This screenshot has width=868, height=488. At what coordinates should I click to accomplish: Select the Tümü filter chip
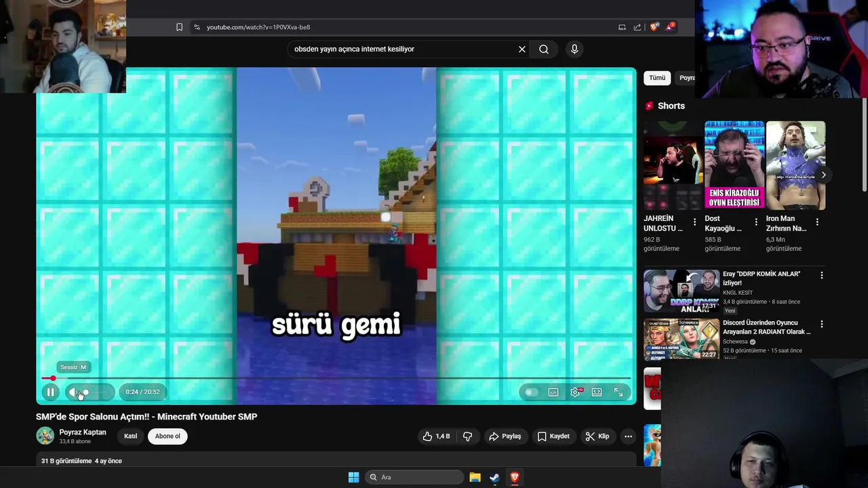click(x=657, y=78)
